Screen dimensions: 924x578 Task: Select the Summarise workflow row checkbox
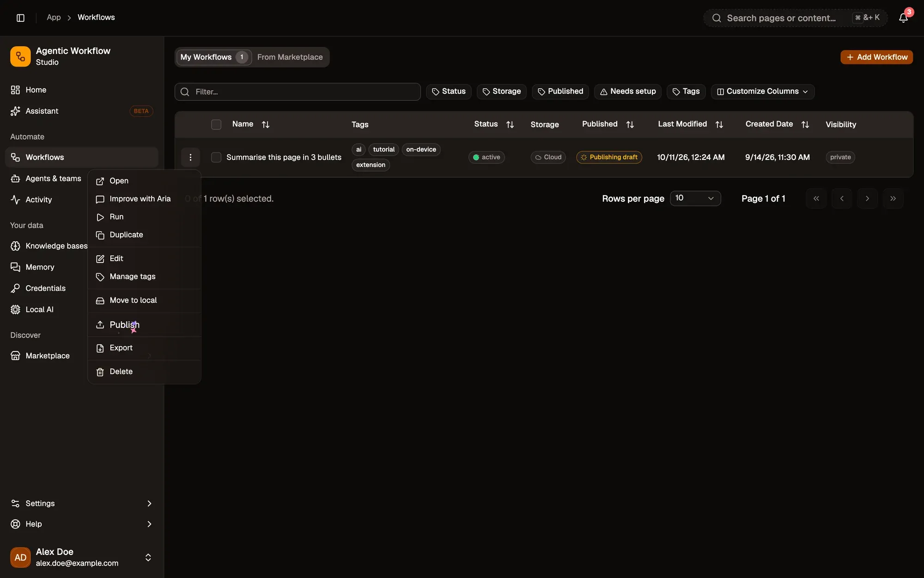[x=216, y=157]
